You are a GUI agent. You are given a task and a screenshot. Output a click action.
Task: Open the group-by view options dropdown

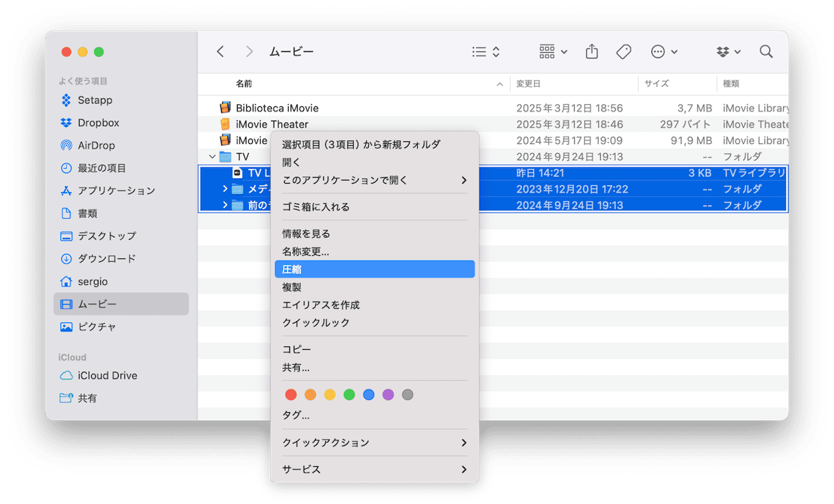[553, 52]
